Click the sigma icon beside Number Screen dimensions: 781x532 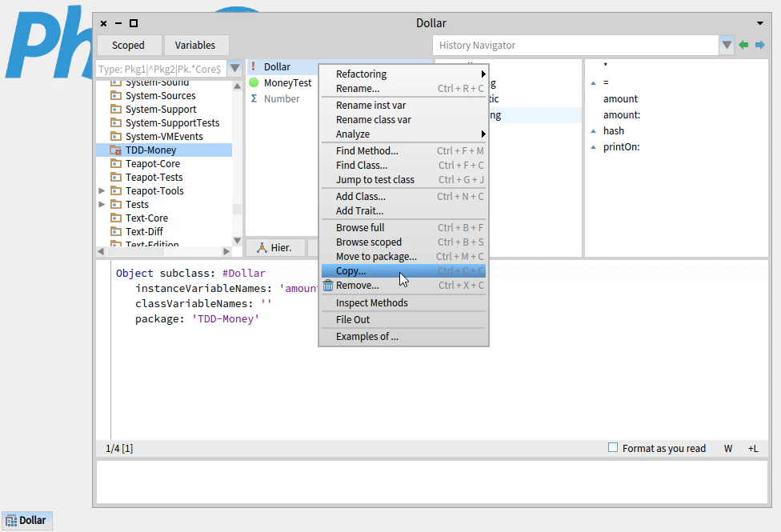[x=254, y=98]
